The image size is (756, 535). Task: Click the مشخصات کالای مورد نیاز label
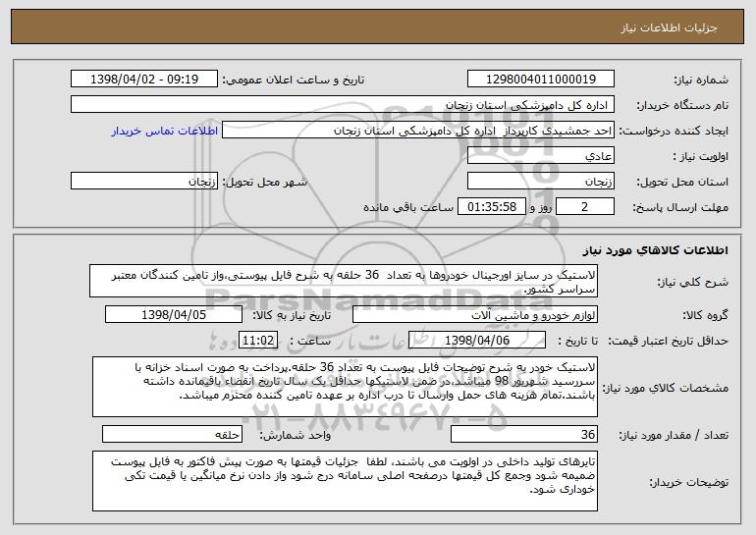666,388
